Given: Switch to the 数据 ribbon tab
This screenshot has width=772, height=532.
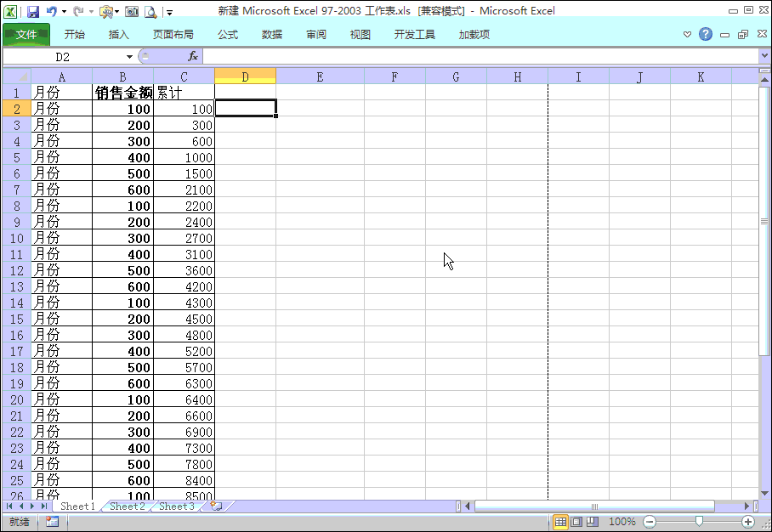Looking at the screenshot, I should tap(272, 35).
